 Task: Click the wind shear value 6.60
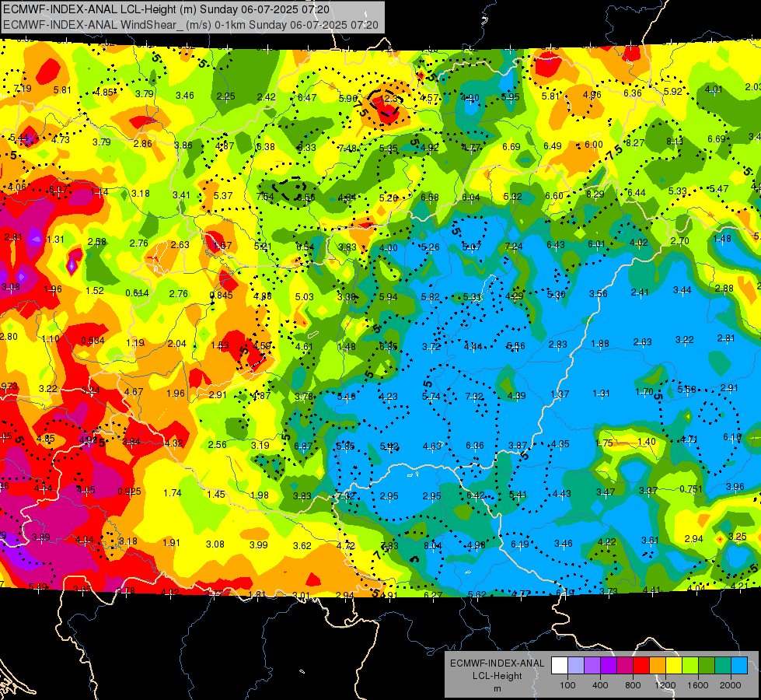pyautogui.click(x=554, y=195)
